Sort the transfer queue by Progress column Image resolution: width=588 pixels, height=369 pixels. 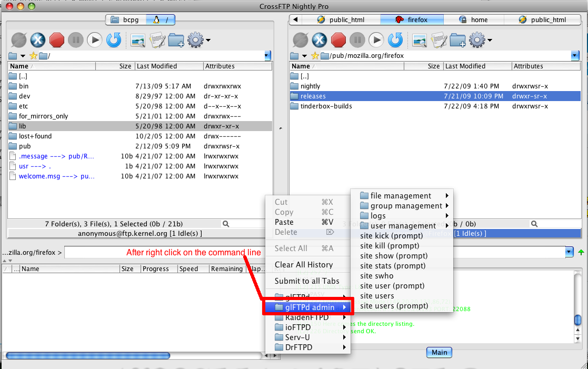pyautogui.click(x=159, y=269)
